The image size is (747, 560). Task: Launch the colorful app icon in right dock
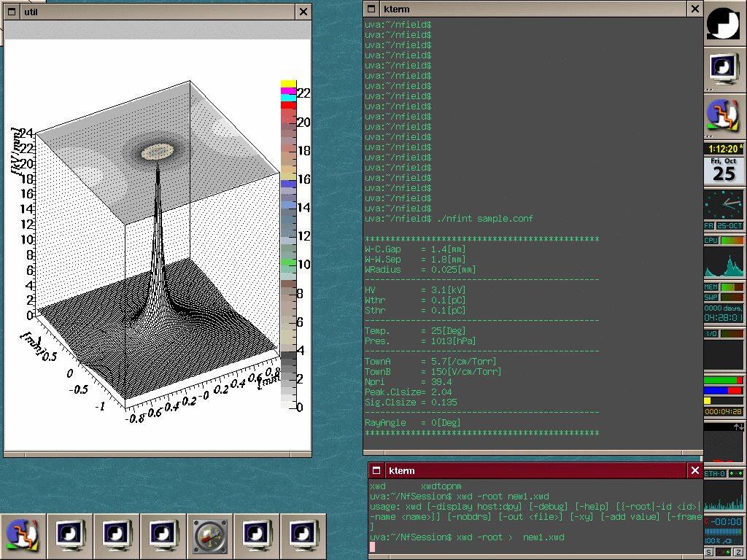point(724,115)
